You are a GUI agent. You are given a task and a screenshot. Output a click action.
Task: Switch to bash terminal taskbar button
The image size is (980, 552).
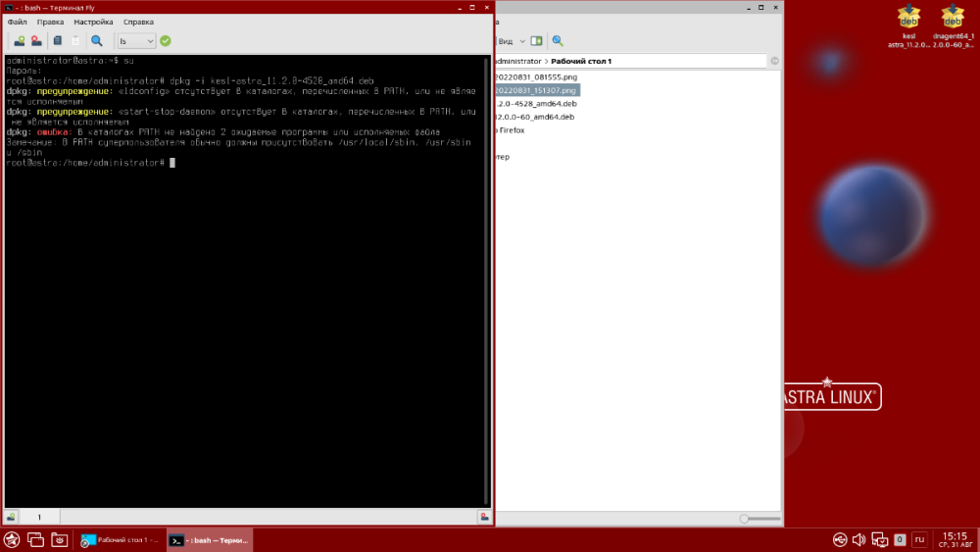(210, 540)
